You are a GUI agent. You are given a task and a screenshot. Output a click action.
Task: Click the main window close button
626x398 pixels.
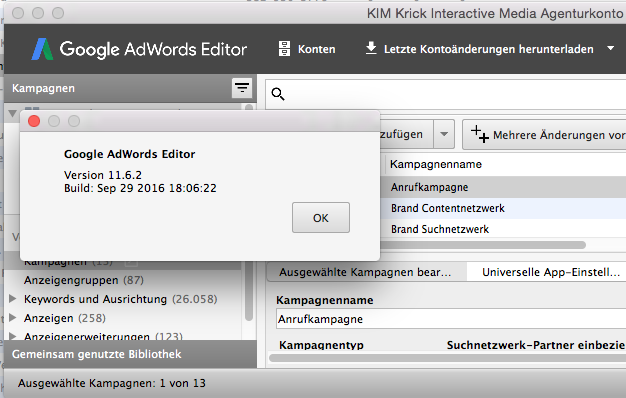coord(18,13)
